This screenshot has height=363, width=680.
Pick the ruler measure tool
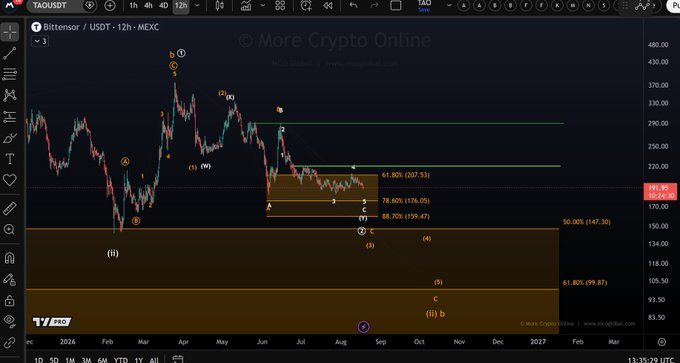pos(10,209)
